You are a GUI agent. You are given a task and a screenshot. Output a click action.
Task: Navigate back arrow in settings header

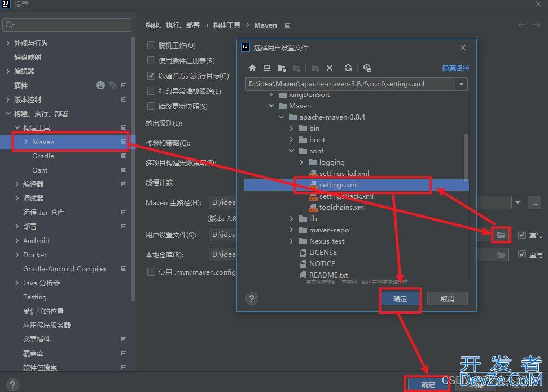[x=522, y=25]
